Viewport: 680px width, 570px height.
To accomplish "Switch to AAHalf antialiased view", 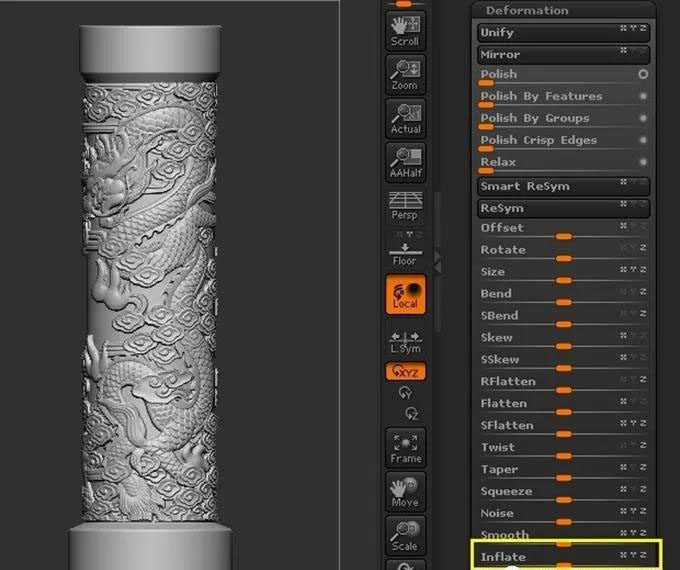I will [x=405, y=162].
